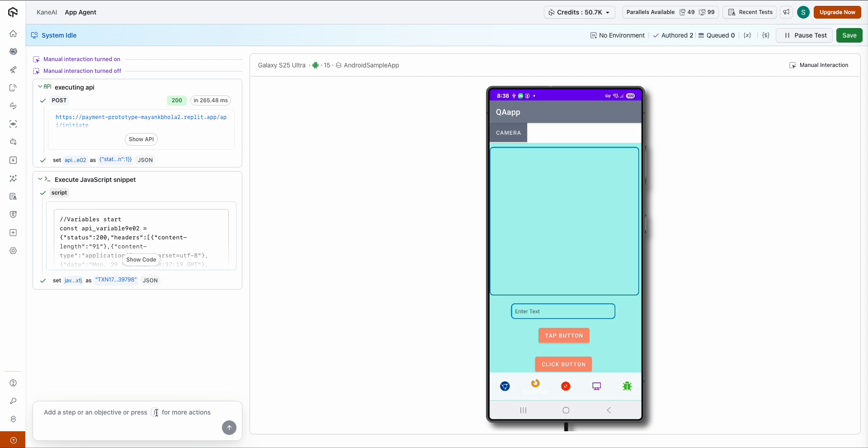Open the eye/vision inspection icon in sidebar

pos(13,124)
